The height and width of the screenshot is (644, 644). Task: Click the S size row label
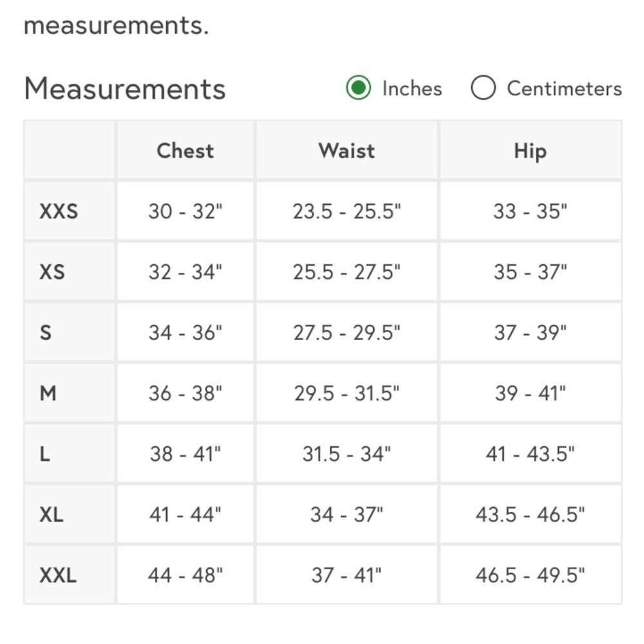pyautogui.click(x=46, y=332)
